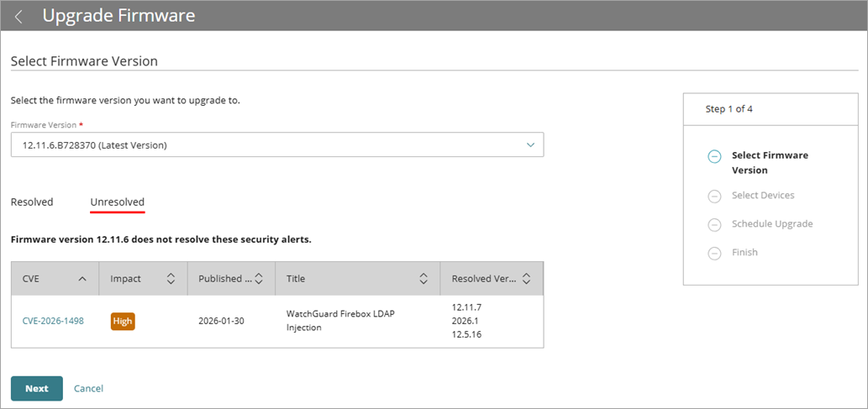
Task: Click the Next button
Action: [x=37, y=389]
